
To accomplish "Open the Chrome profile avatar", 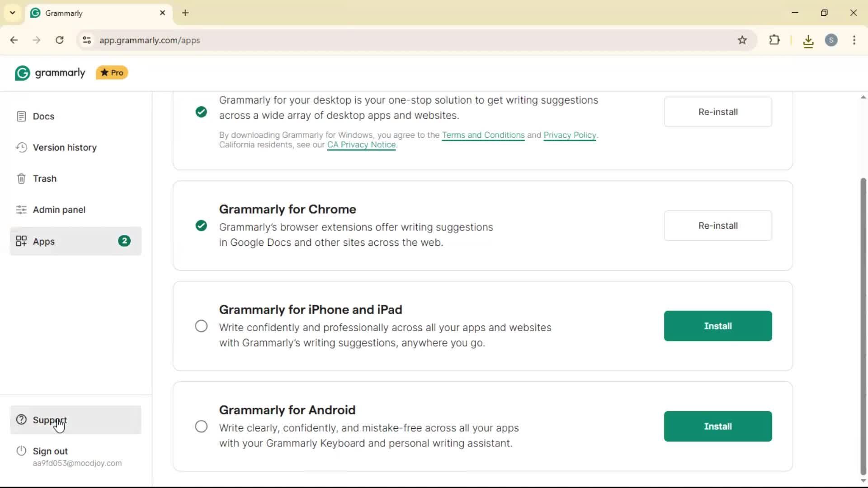I will [x=831, y=40].
